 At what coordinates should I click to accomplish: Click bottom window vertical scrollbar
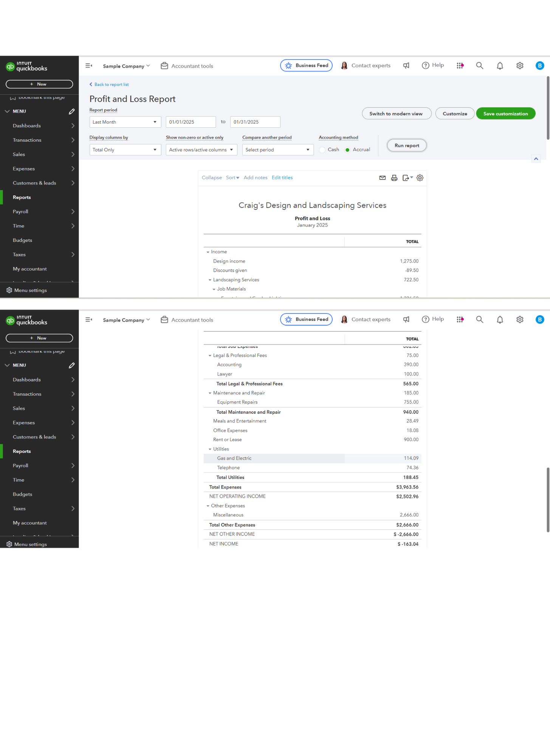coord(548,500)
